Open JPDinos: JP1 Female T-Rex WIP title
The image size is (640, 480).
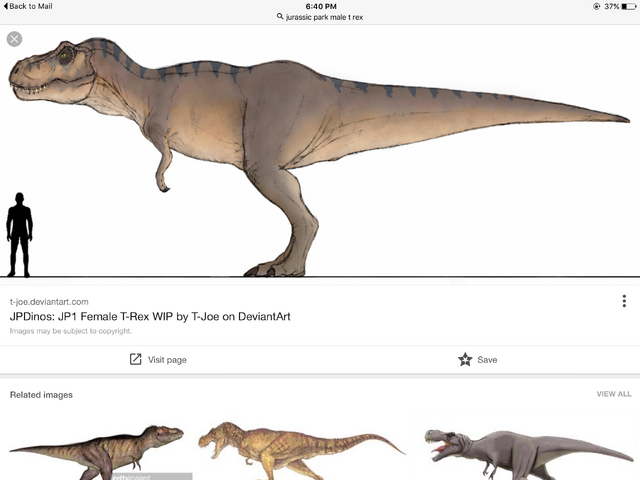pos(150,316)
